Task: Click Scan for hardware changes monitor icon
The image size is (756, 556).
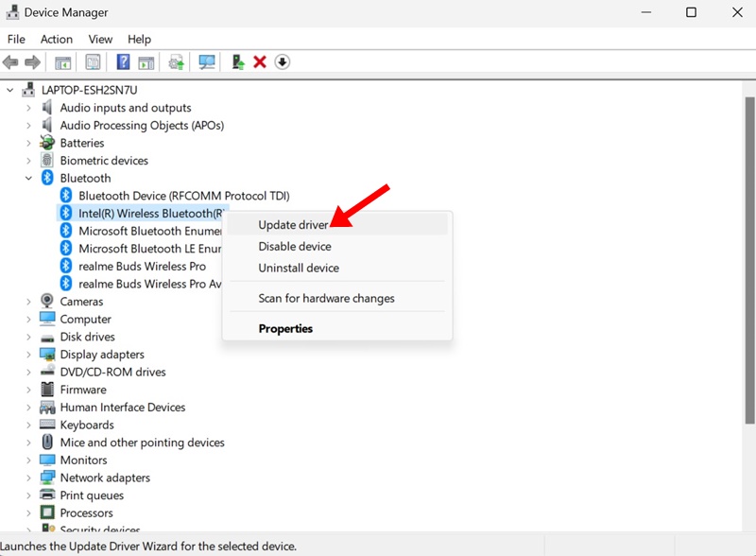Action: coord(207,62)
